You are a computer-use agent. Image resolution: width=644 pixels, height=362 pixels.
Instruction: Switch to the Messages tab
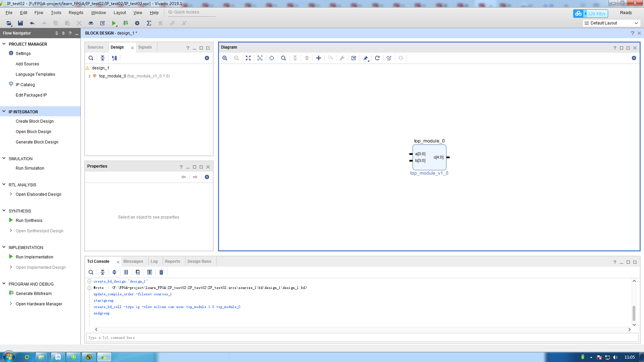pyautogui.click(x=133, y=261)
